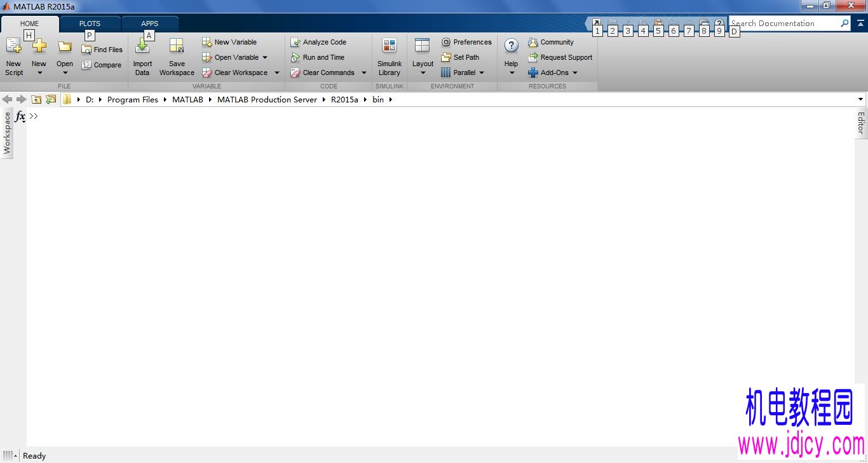The width and height of the screenshot is (868, 463).
Task: Expand the status bar busy arrow
Action: pos(15,456)
